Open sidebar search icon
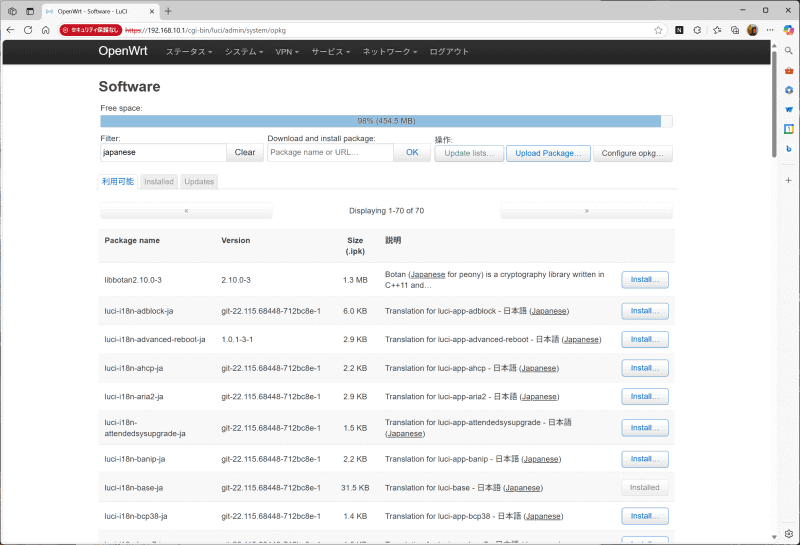Image resolution: width=800 pixels, height=545 pixels. (789, 51)
